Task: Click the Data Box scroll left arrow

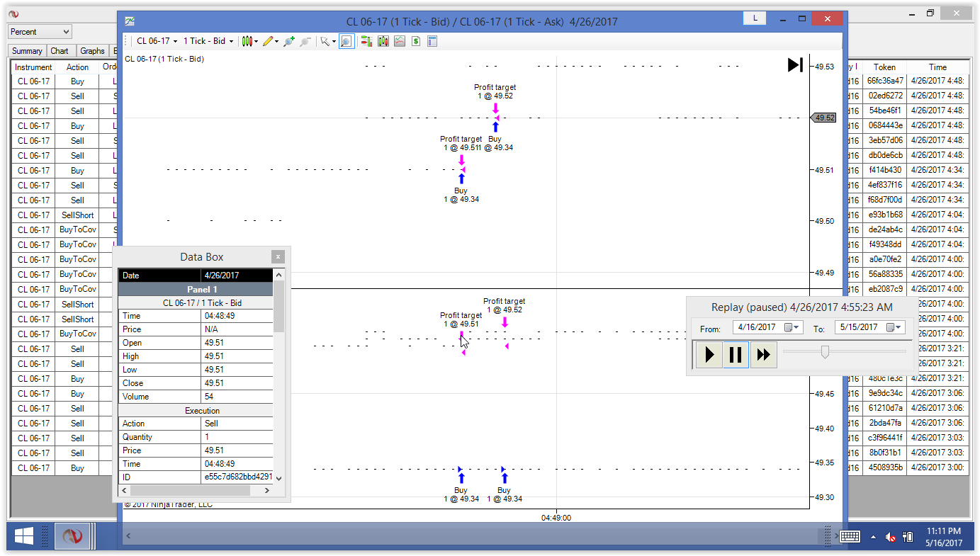Action: (124, 490)
